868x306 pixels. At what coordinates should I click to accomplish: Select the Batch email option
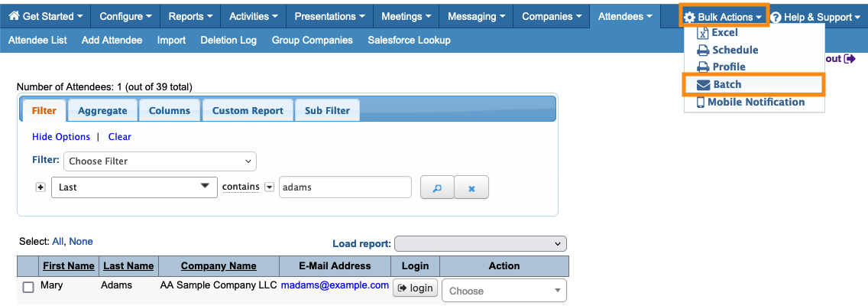pos(727,84)
